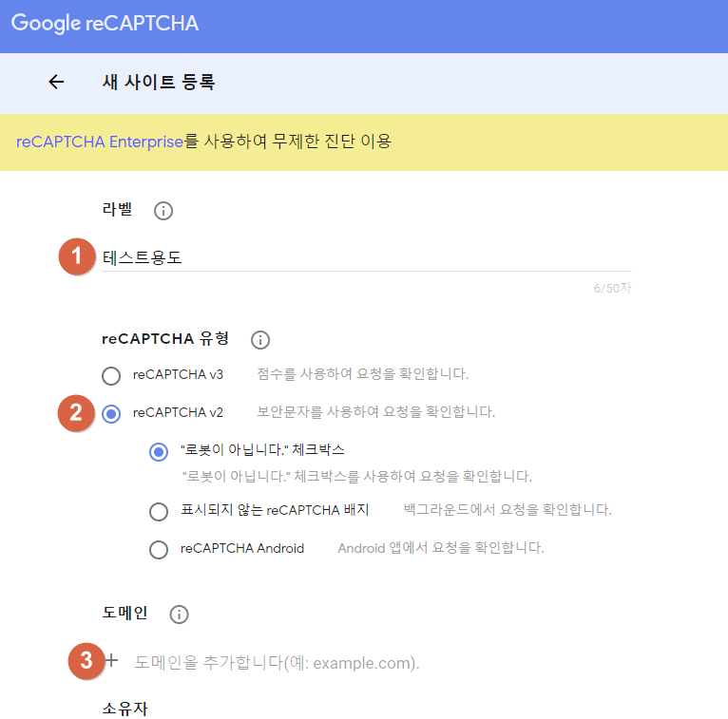Choose the 표시되지 않는 reCAPTCHA 배지 option
Image resolution: width=728 pixels, height=719 pixels.
(159, 512)
